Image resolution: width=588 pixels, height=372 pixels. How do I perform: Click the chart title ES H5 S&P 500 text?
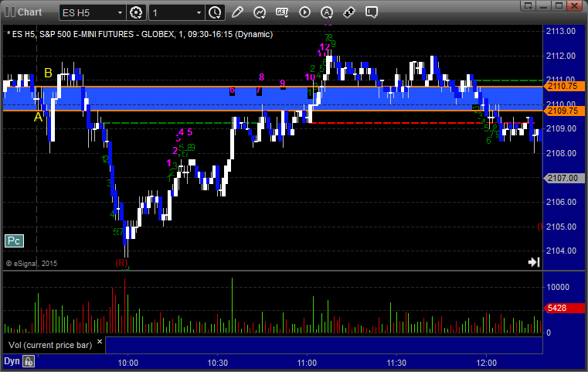(x=140, y=34)
